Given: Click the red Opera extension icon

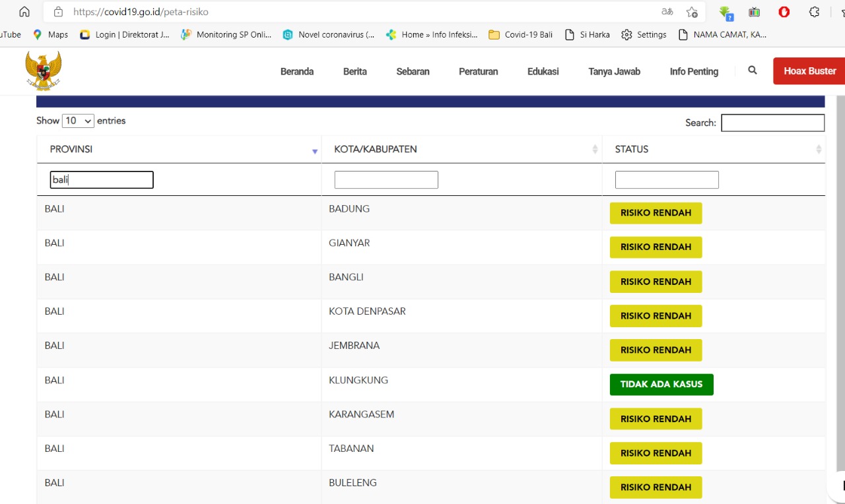Looking at the screenshot, I should [784, 12].
